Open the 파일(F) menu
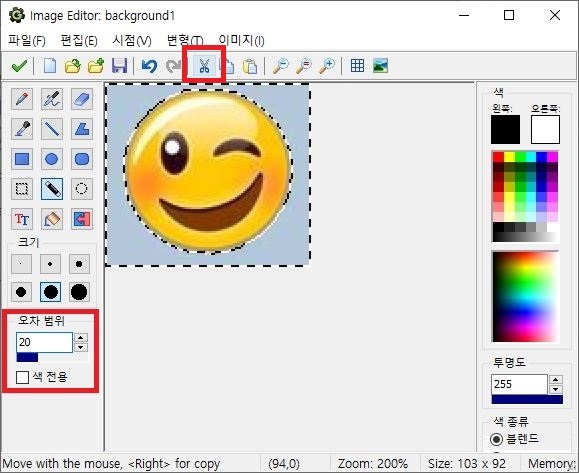The width and height of the screenshot is (579, 473). (27, 40)
